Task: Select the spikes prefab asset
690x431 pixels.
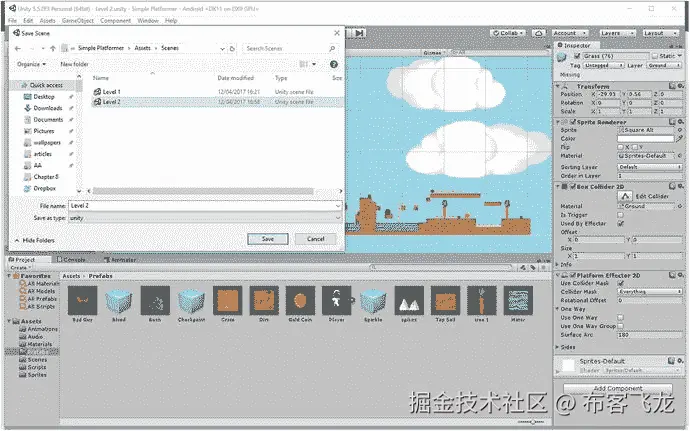Action: tap(409, 300)
